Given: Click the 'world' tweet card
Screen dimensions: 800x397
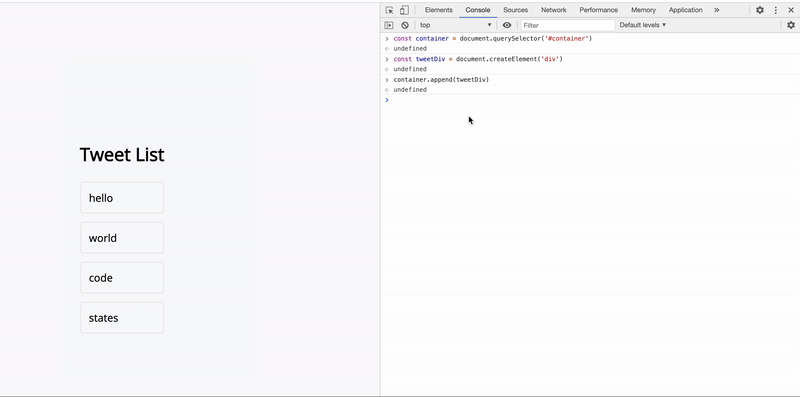Looking at the screenshot, I should pyautogui.click(x=122, y=237).
